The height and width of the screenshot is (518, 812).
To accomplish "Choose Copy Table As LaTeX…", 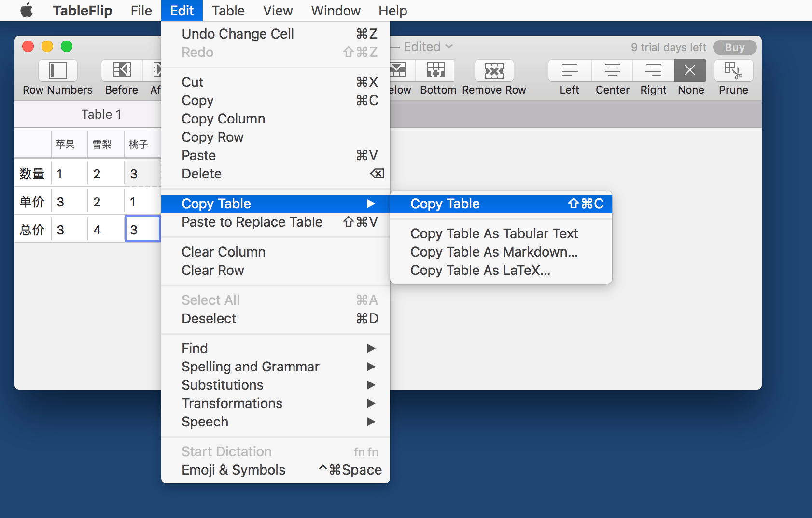I will 480,270.
